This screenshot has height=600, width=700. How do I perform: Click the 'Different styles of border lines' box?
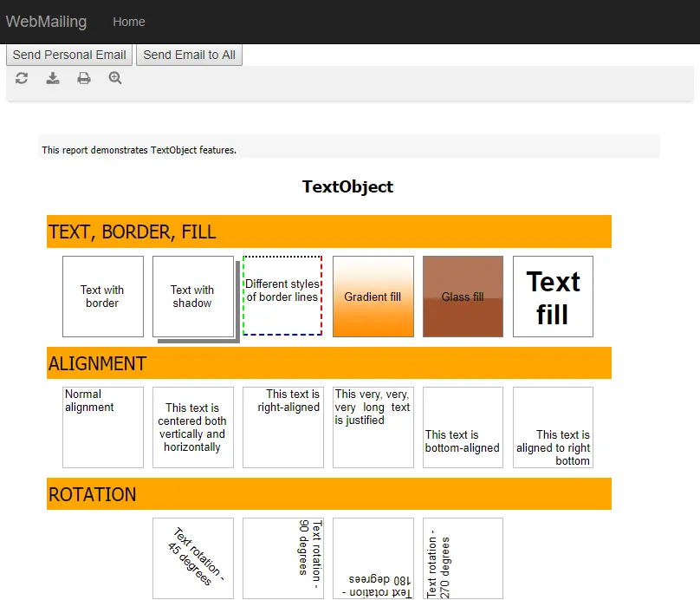tap(282, 296)
